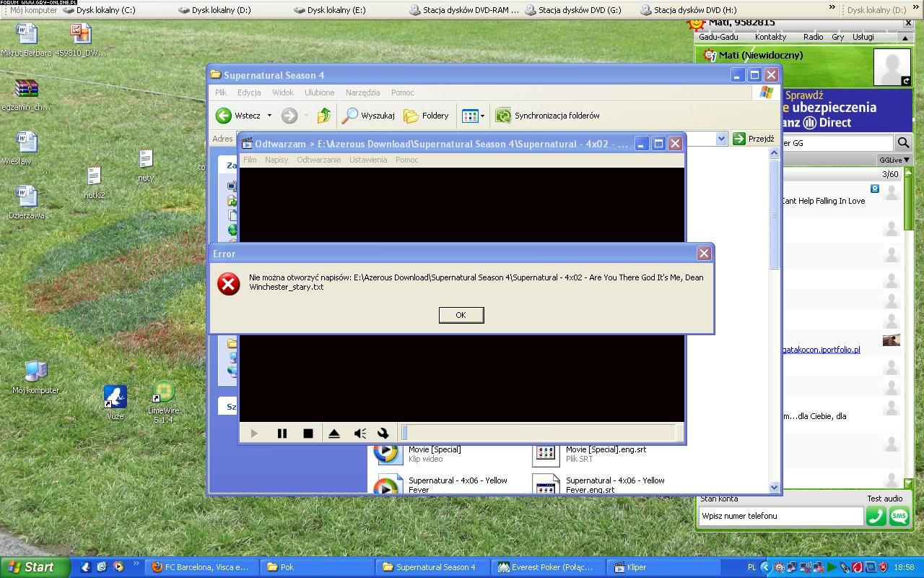The height and width of the screenshot is (578, 924).
Task: Click the green phone call button
Action: pos(876,516)
